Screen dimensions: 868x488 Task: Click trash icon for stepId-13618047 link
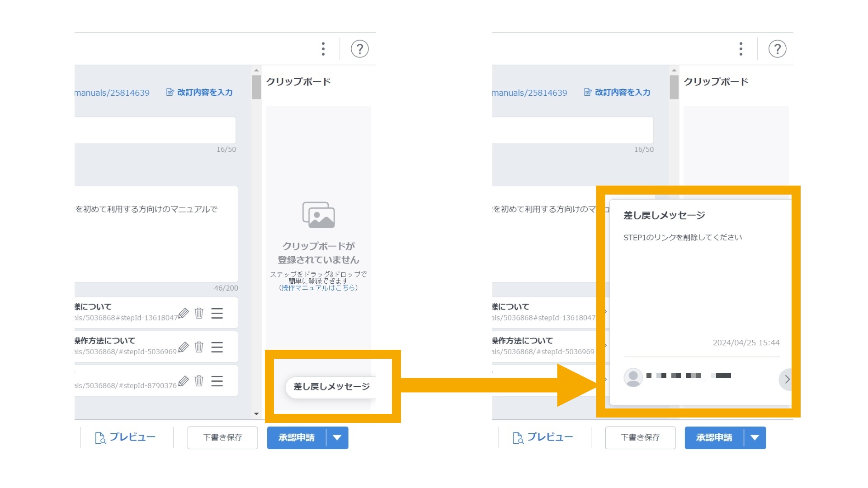coord(199,313)
